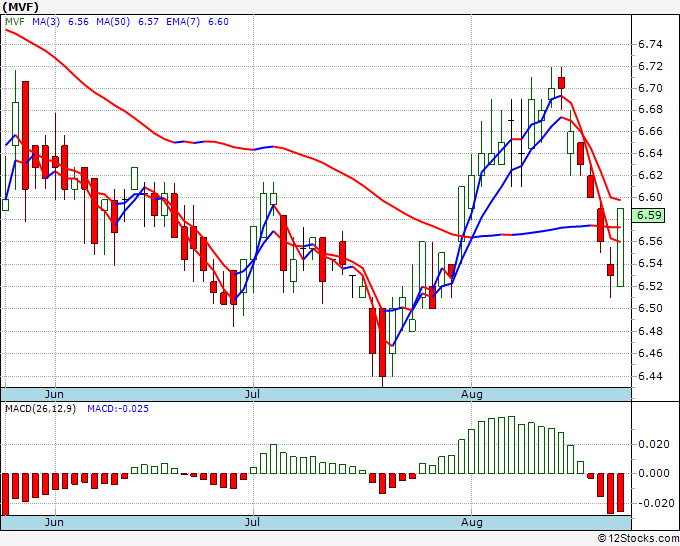The height and width of the screenshot is (546, 680).
Task: Select the MA(50) value 6.57
Action: click(148, 21)
